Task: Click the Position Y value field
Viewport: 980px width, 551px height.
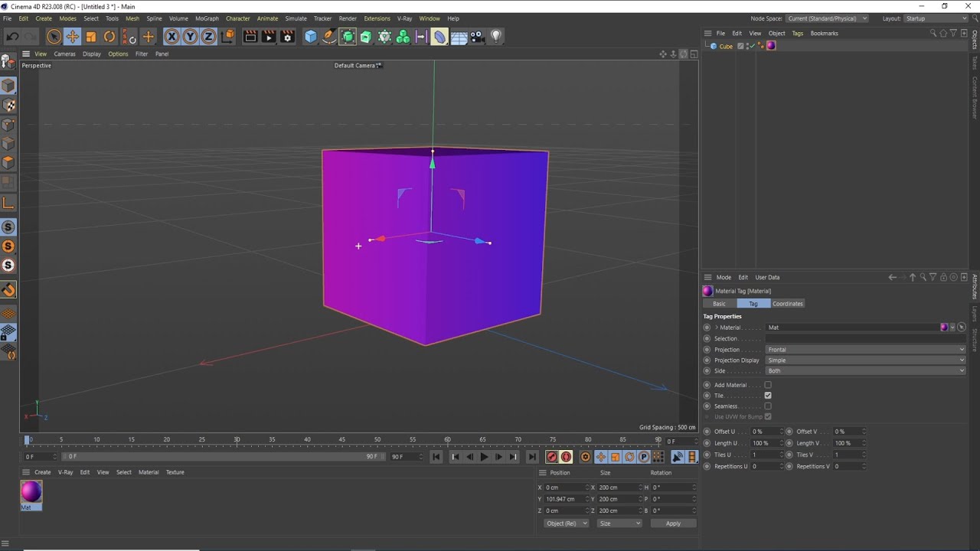Action: click(x=565, y=499)
